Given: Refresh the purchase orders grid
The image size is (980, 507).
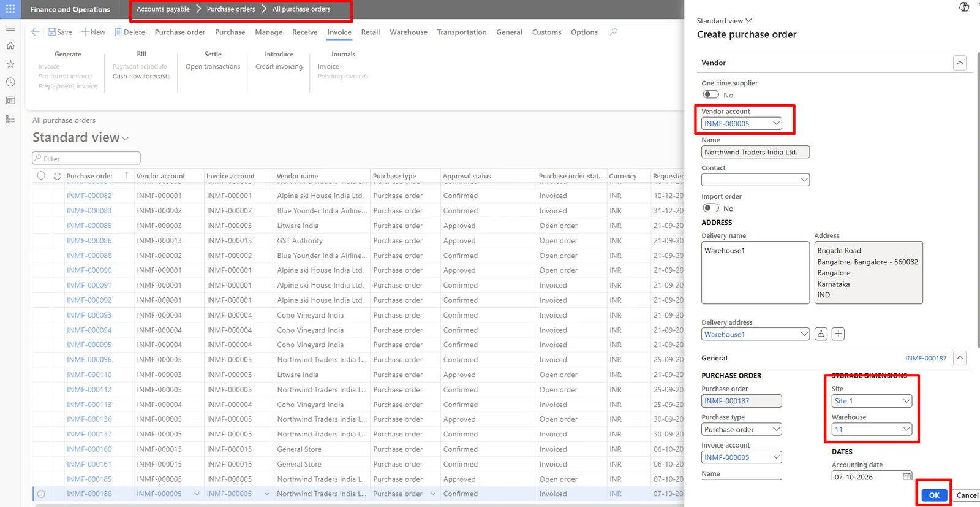Looking at the screenshot, I should coord(57,176).
